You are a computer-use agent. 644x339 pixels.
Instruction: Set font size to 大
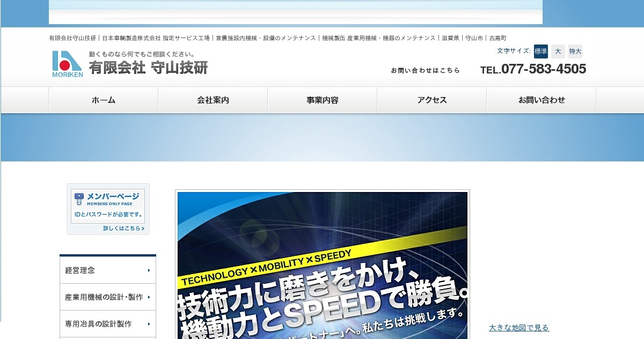[558, 51]
